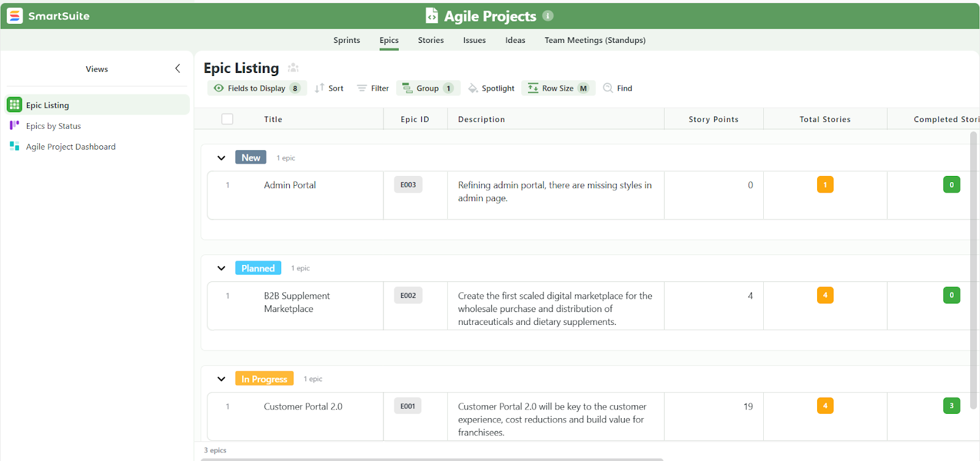Click the Agile Project Dashboard icon
980x461 pixels.
point(15,147)
